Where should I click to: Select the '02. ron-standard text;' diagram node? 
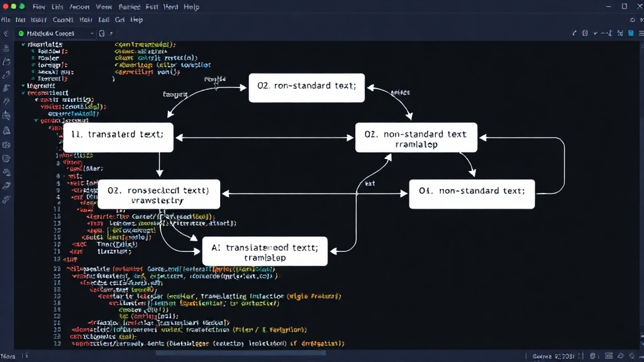[306, 88]
